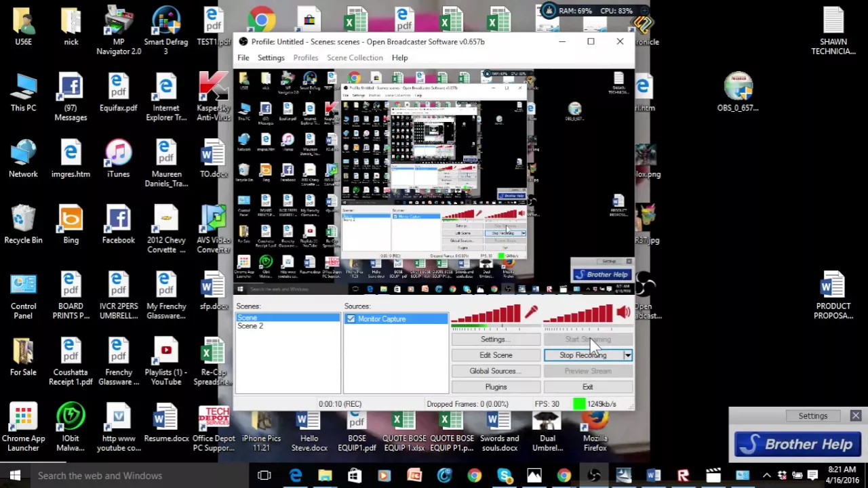The width and height of the screenshot is (868, 488).
Task: Open the Profiles menu in OBS
Action: pos(306,58)
